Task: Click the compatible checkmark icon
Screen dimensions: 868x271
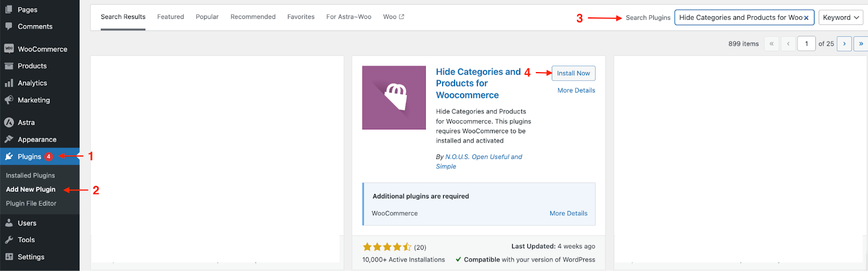Action: pyautogui.click(x=458, y=260)
